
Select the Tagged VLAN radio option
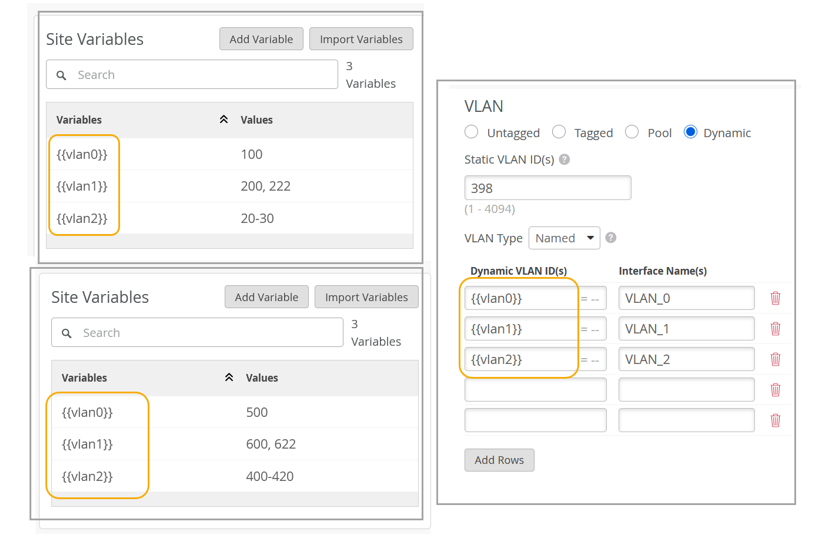tap(559, 132)
